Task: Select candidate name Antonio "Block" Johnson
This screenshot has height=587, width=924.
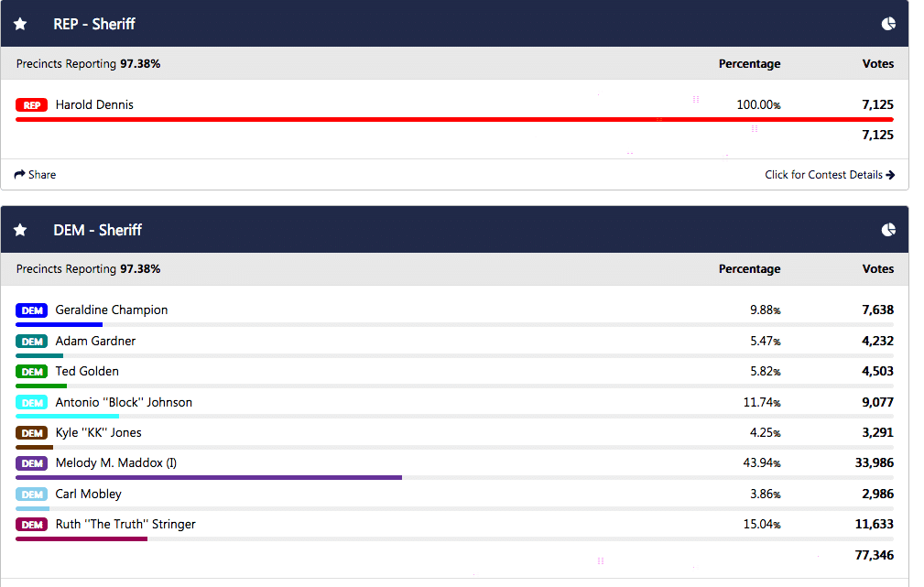Action: point(124,402)
